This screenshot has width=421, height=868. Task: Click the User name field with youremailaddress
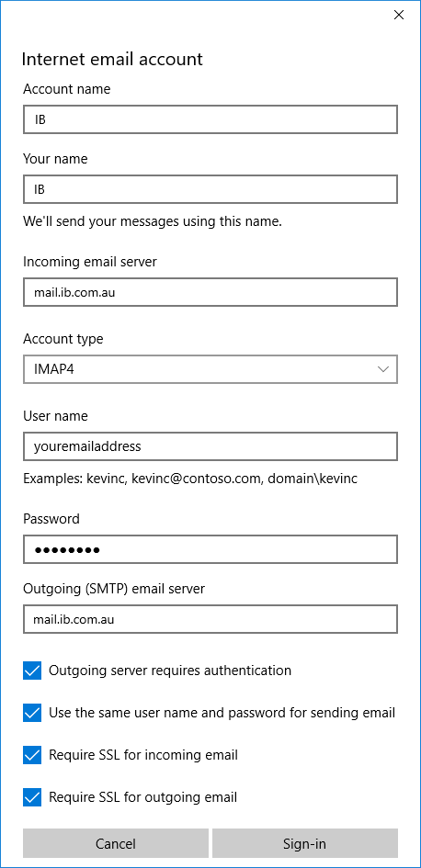point(210,446)
